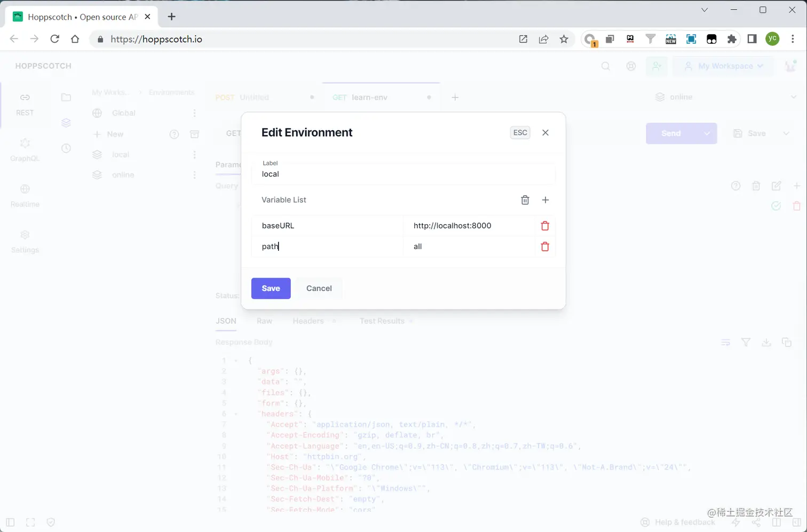This screenshot has width=807, height=532.
Task: Bookmark this page with star icon
Action: point(564,39)
